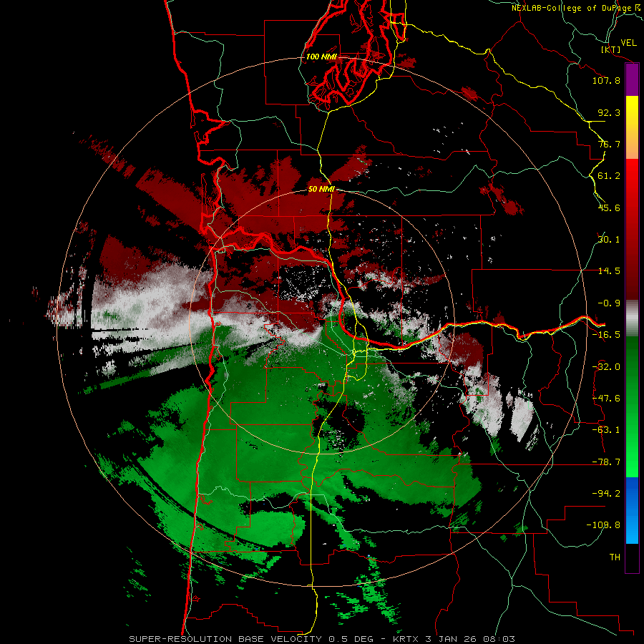Click the 30.1 velocity scale value
The height and width of the screenshot is (644, 644).
tap(609, 240)
